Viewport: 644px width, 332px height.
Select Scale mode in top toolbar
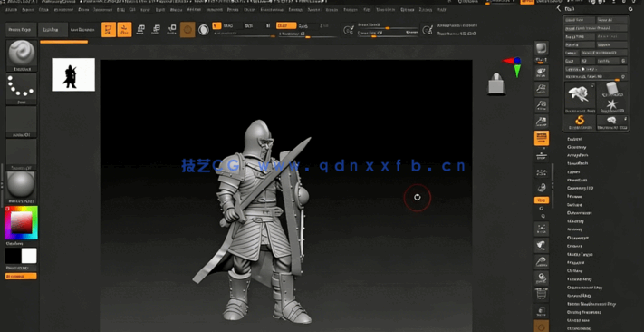156,30
